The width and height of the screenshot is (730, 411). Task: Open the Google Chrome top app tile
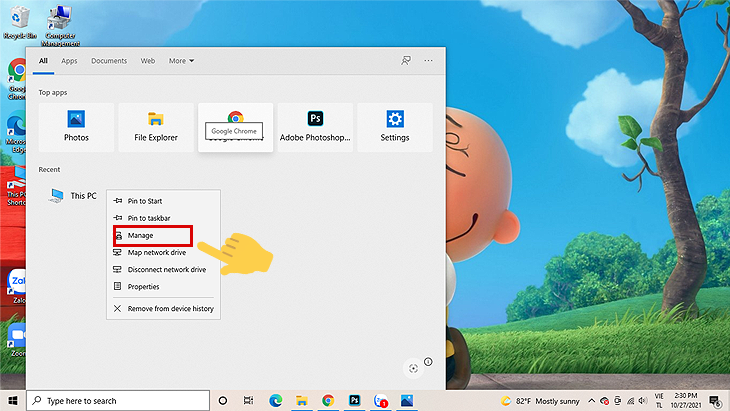(236, 127)
